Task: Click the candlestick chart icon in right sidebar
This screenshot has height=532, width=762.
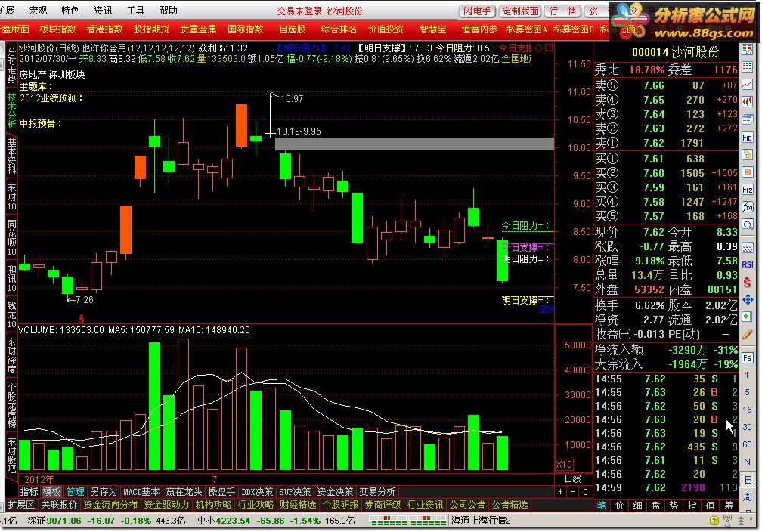Action: (x=748, y=102)
